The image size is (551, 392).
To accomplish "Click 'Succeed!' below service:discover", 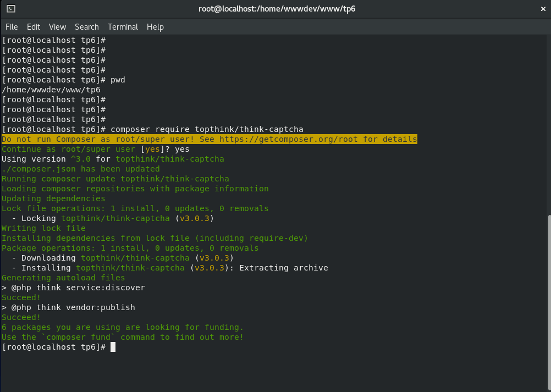I will (x=21, y=297).
